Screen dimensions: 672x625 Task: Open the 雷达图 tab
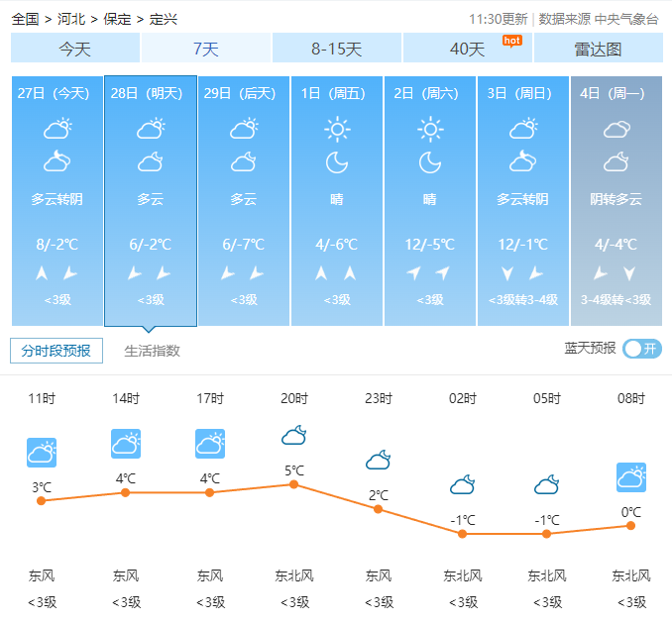pos(598,49)
